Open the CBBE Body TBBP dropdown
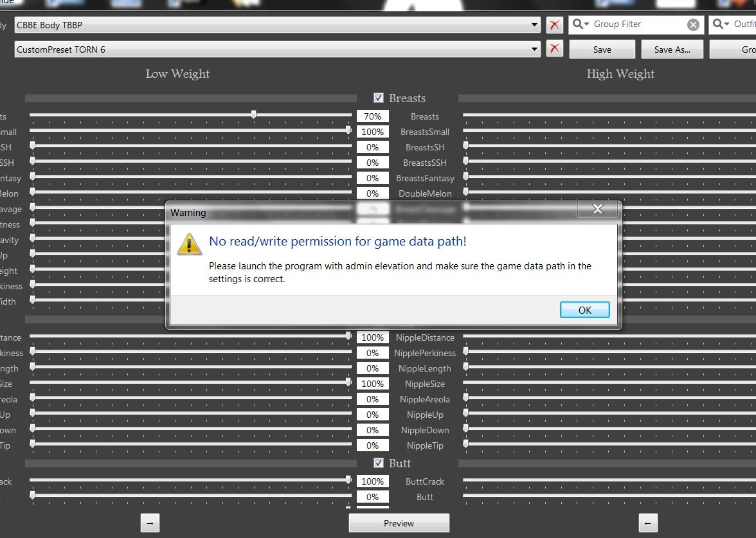This screenshot has width=756, height=538. (x=535, y=25)
